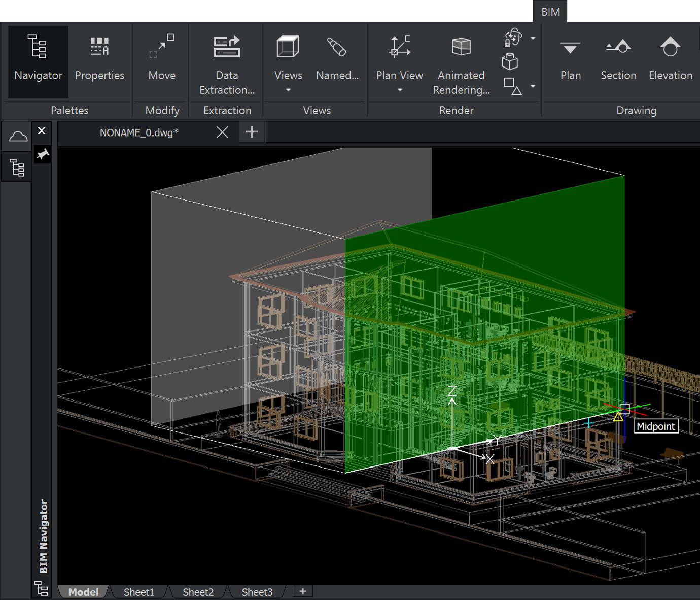Expand the Plan View dropdown arrow
This screenshot has width=700, height=600.
coord(400,90)
